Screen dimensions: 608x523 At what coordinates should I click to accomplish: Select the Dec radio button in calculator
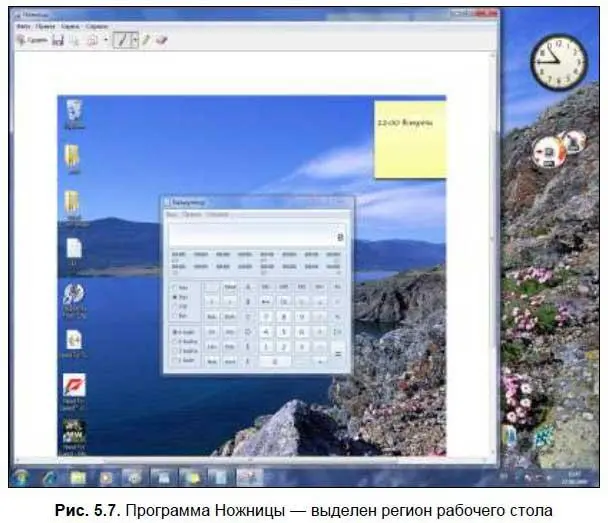pyautogui.click(x=176, y=297)
